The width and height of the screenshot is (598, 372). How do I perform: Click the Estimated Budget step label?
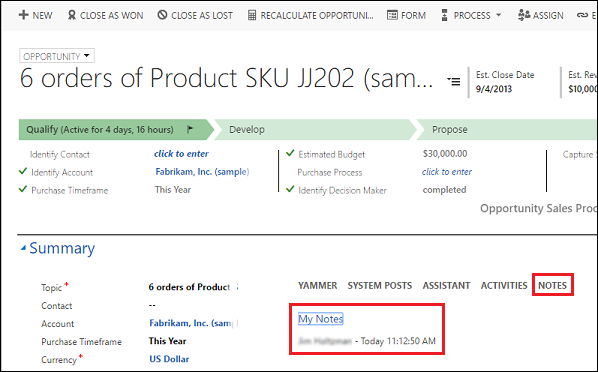331,155
